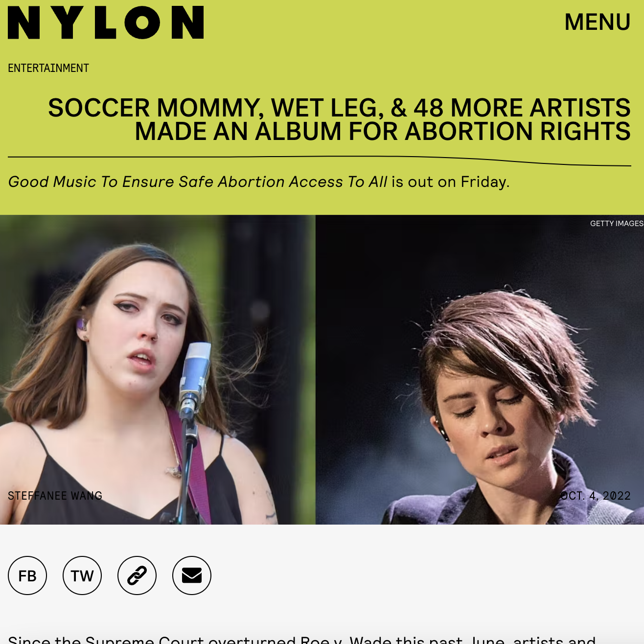Open author Steffanee Wang's page

click(55, 496)
